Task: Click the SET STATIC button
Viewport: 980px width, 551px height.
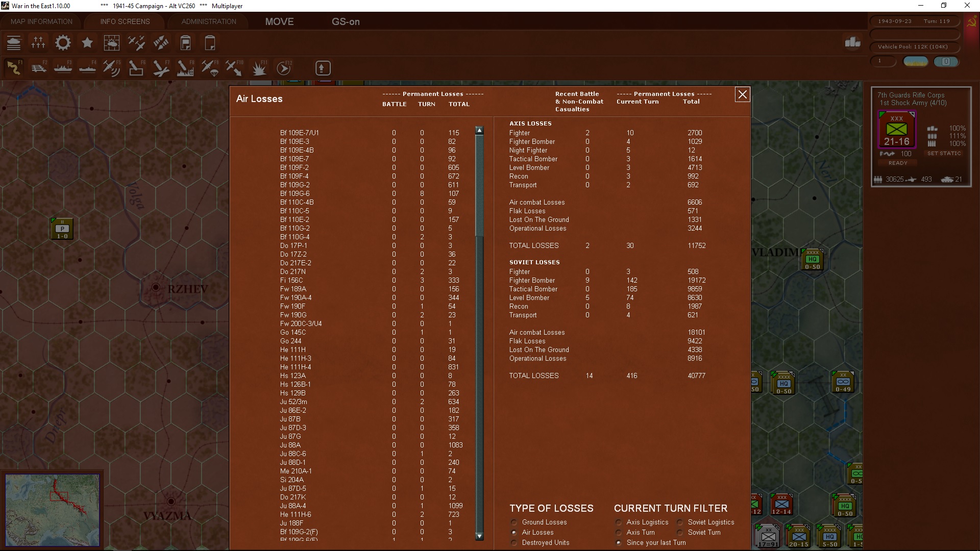Action: pos(944,153)
